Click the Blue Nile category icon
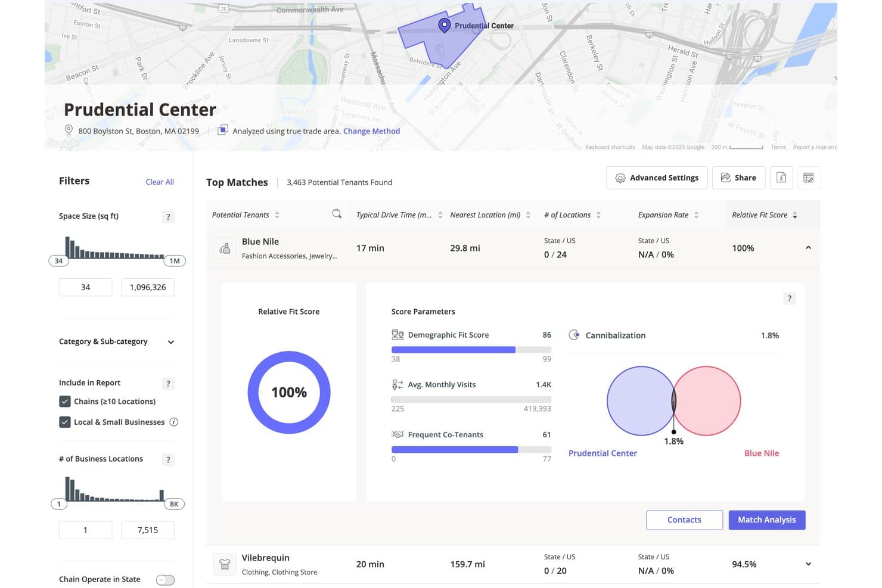Viewport: 882px width, 588px height. click(x=225, y=248)
